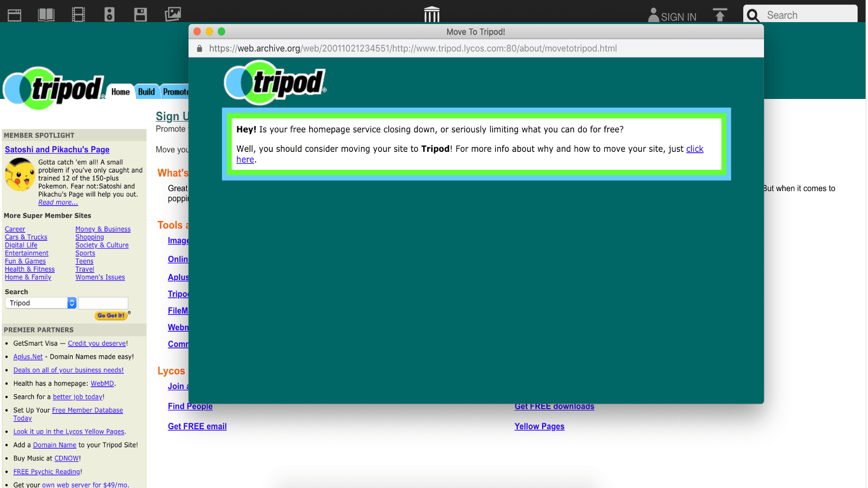Expand the Tripod search scope dropdown
The width and height of the screenshot is (868, 488).
click(40, 303)
